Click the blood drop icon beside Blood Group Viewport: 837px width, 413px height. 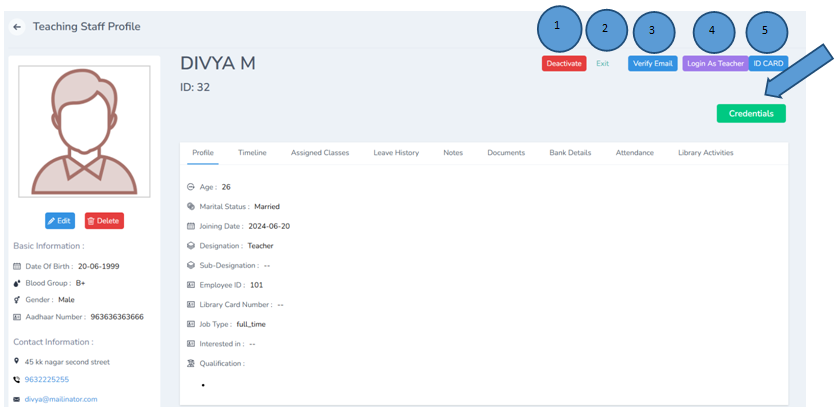click(17, 283)
